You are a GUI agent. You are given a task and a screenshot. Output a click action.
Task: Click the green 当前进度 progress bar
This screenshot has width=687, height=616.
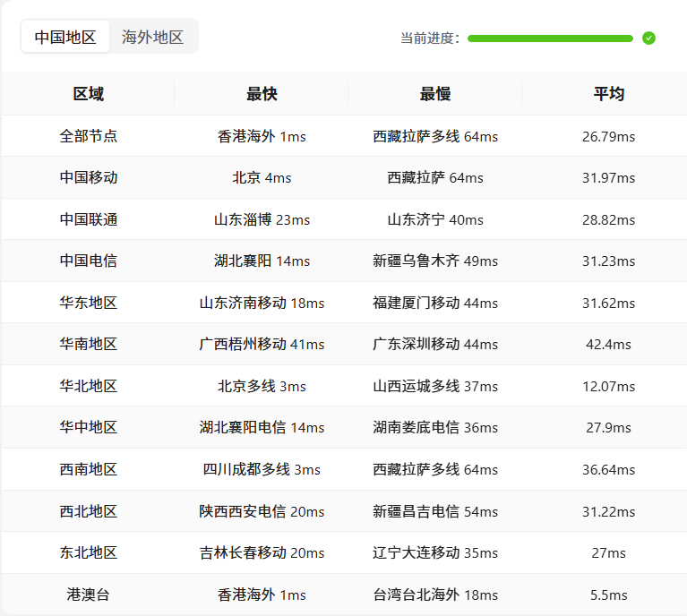(550, 38)
